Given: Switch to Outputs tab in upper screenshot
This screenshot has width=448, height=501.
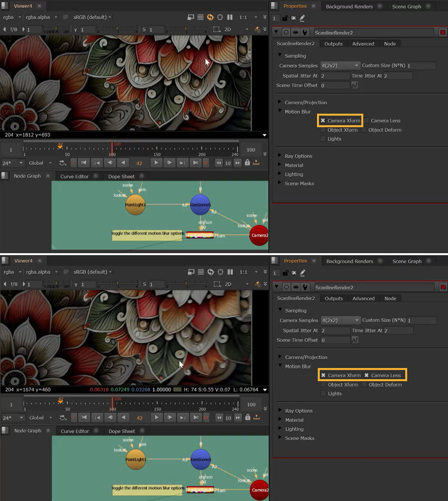Looking at the screenshot, I should (333, 44).
